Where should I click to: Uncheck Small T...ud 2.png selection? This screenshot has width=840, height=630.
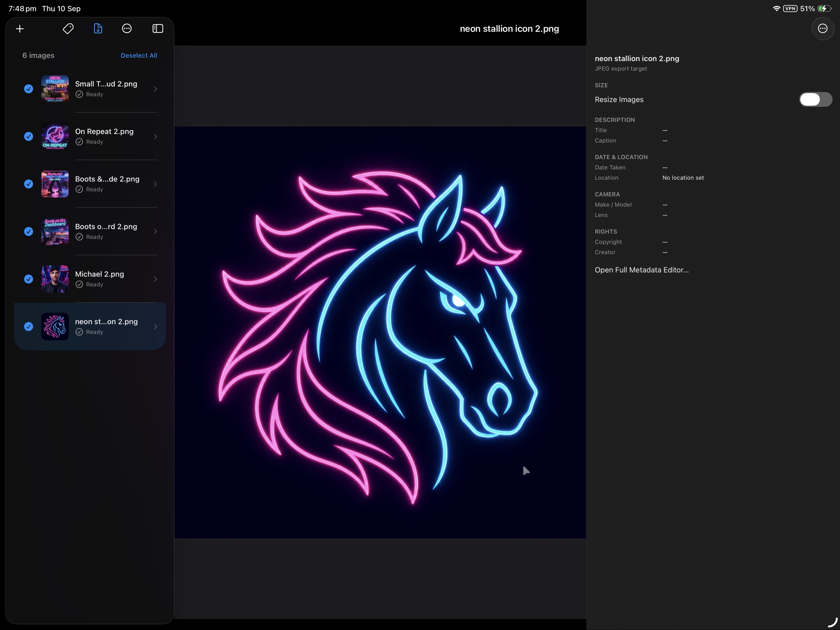click(x=29, y=89)
